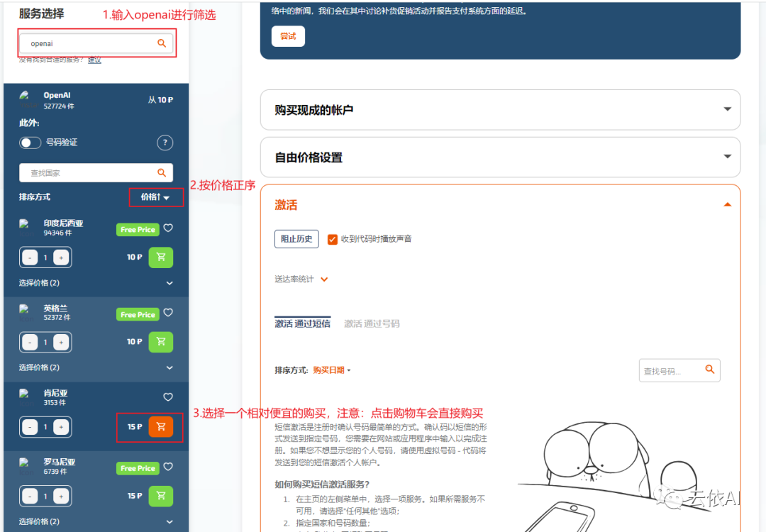Screen dimensions: 766x532
Task: Click the 尝试 button in banner
Action: tap(288, 36)
